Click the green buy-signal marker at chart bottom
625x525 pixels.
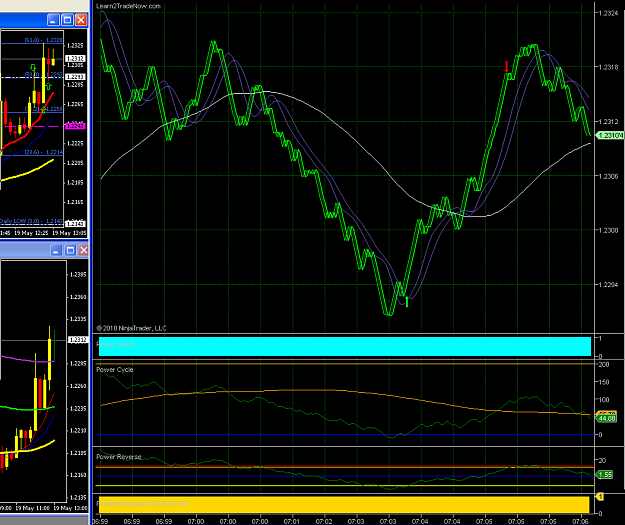407,302
